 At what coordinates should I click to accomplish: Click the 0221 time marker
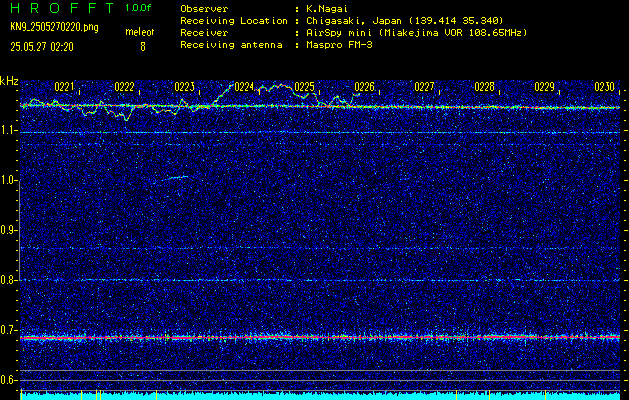tap(64, 87)
